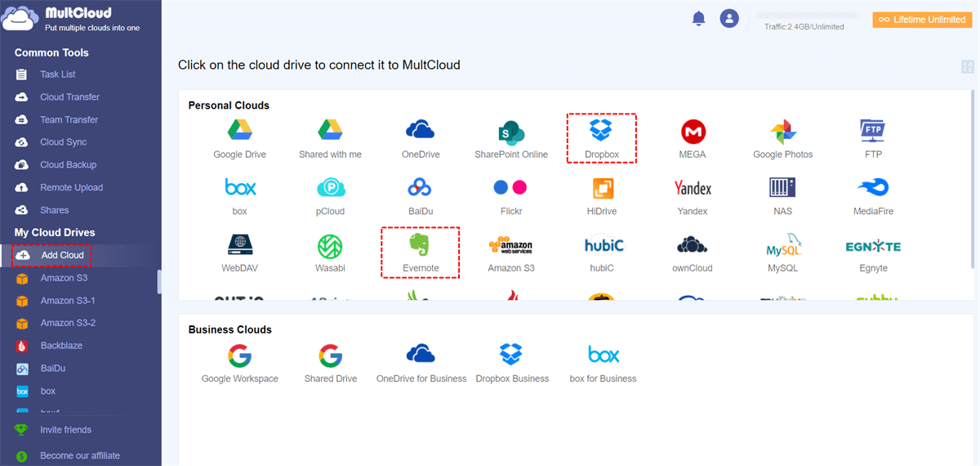The image size is (980, 466).
Task: Click Become our affiliate link
Action: (x=81, y=455)
